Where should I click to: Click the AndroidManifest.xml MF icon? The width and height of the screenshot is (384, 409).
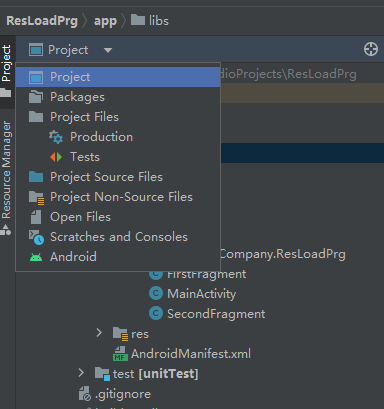click(x=120, y=354)
